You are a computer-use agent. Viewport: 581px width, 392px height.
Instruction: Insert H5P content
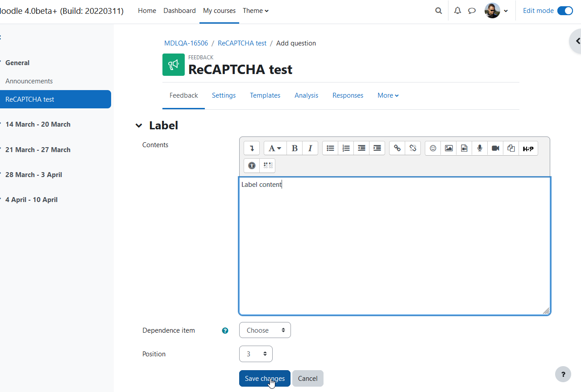click(528, 148)
